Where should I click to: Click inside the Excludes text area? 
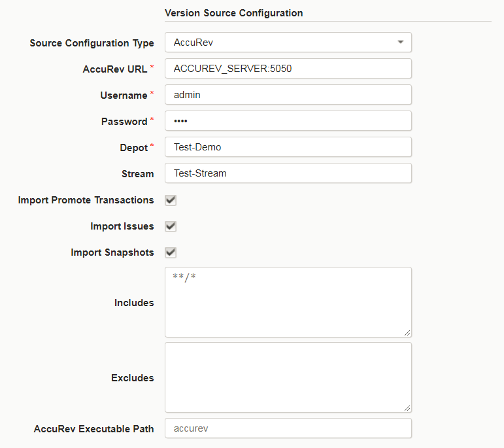[288, 377]
